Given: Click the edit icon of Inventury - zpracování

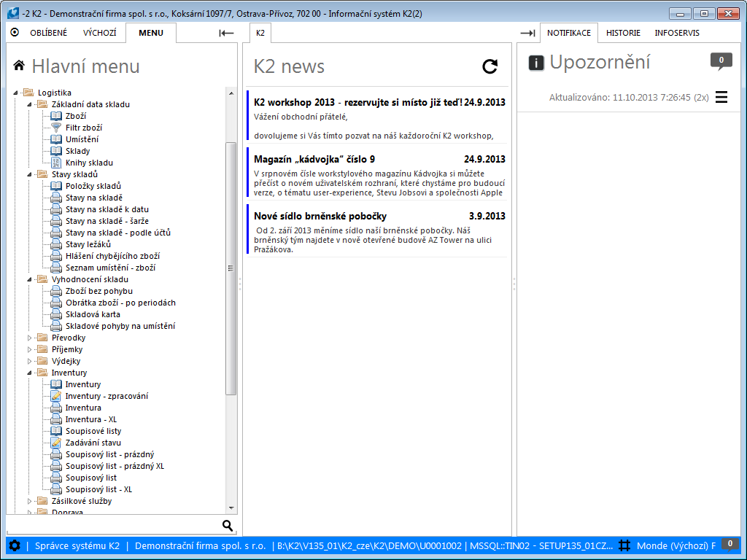Looking at the screenshot, I should click(x=56, y=396).
